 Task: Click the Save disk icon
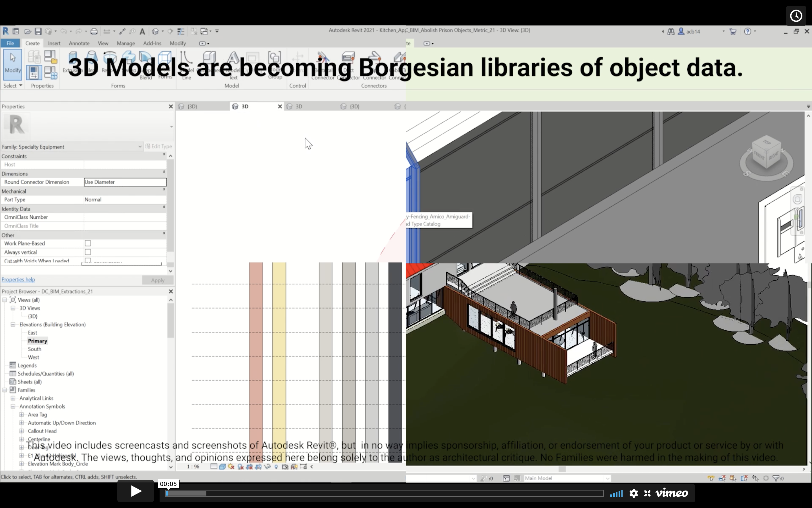coord(38,32)
